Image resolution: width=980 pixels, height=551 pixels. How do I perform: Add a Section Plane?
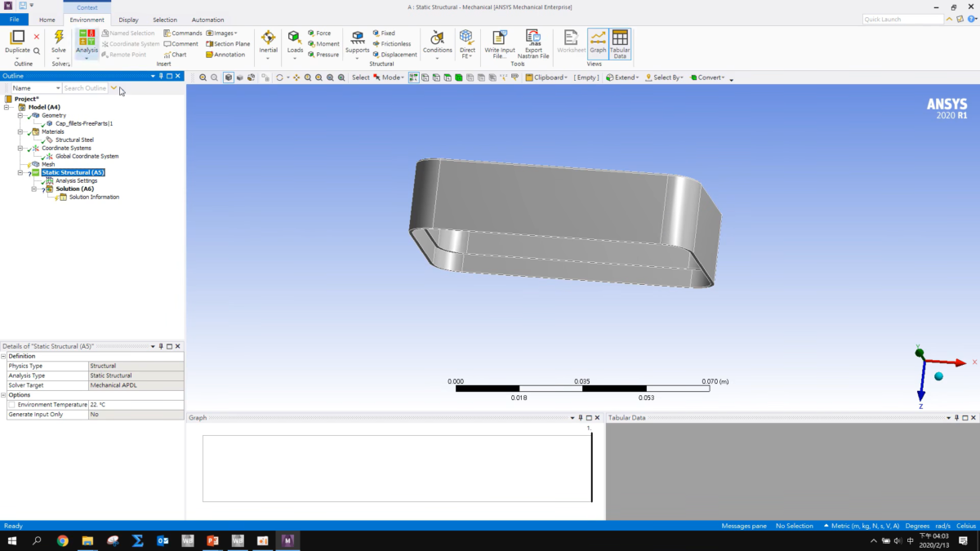pos(228,44)
